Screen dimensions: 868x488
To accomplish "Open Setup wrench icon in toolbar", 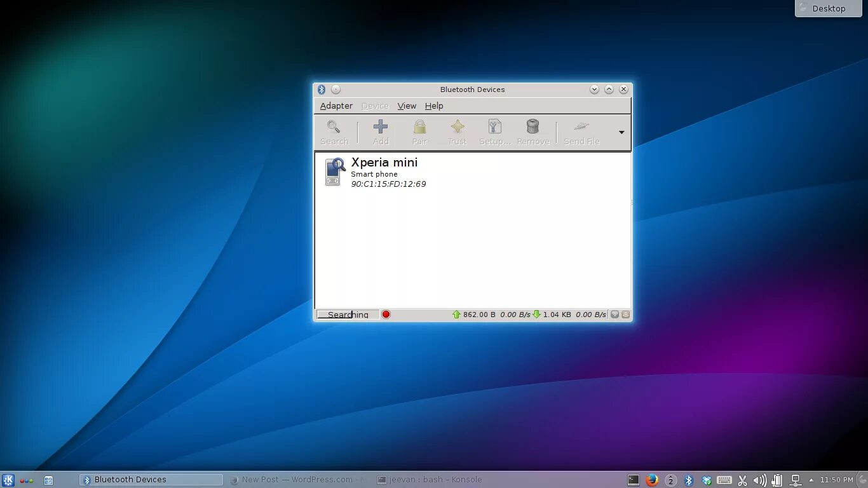I will (x=494, y=126).
